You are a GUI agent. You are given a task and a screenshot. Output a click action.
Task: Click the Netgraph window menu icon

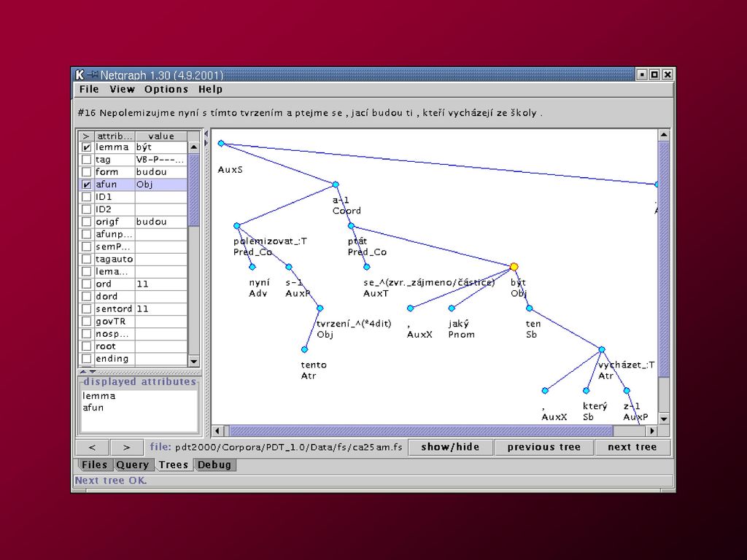[x=80, y=75]
